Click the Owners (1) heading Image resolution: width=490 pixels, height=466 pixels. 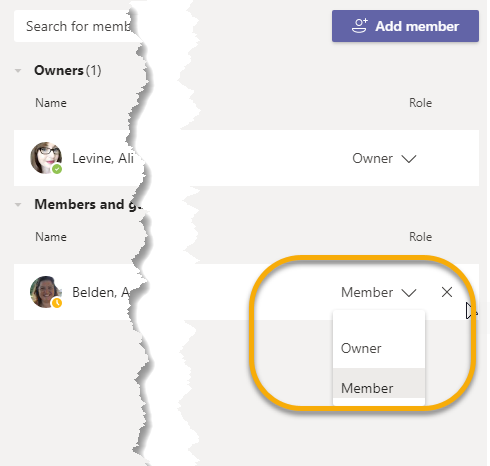pyautogui.click(x=68, y=70)
